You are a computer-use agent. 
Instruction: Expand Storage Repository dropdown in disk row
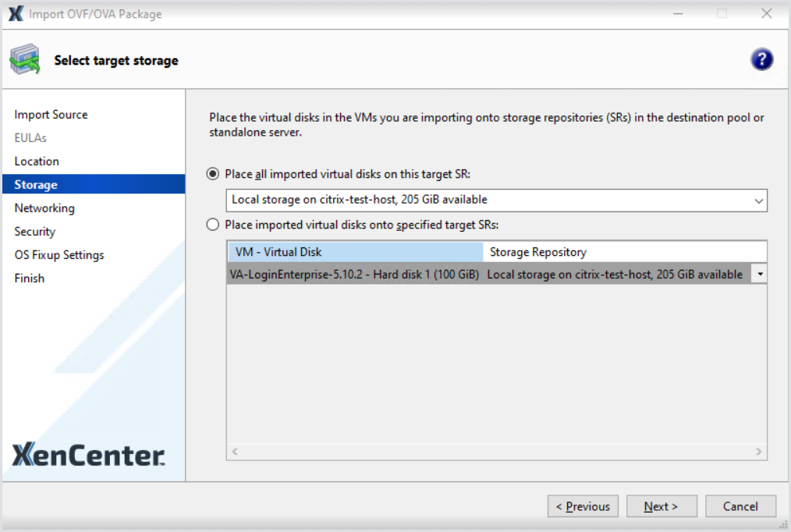coord(758,275)
